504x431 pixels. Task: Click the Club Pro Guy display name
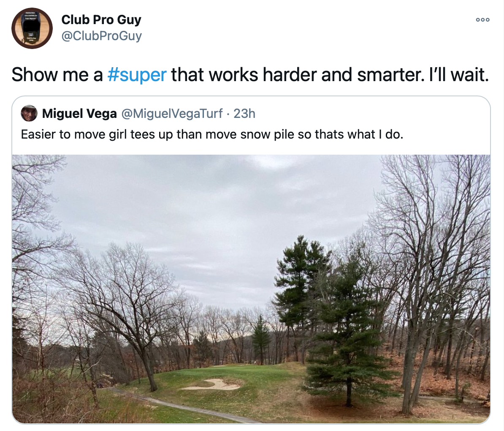point(101,19)
